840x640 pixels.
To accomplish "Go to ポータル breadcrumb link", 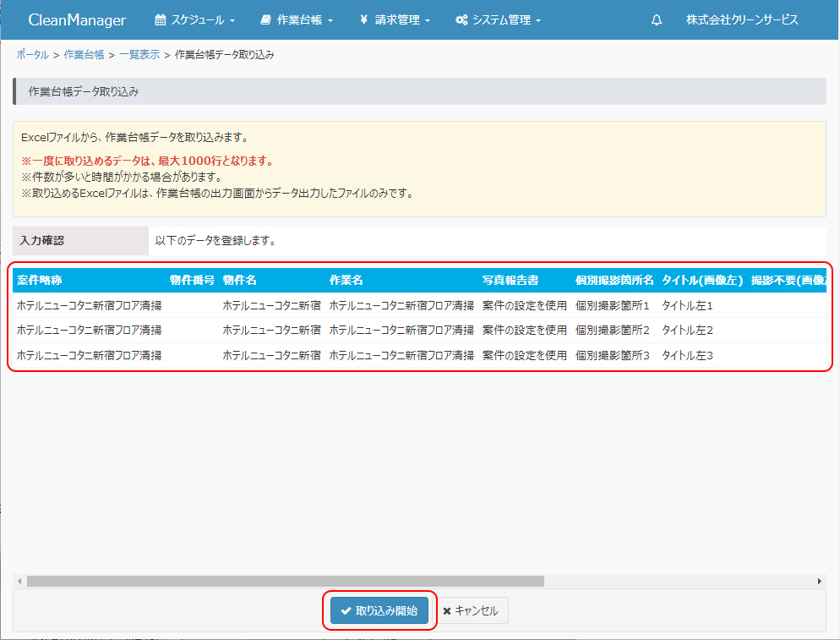I will pos(32,55).
